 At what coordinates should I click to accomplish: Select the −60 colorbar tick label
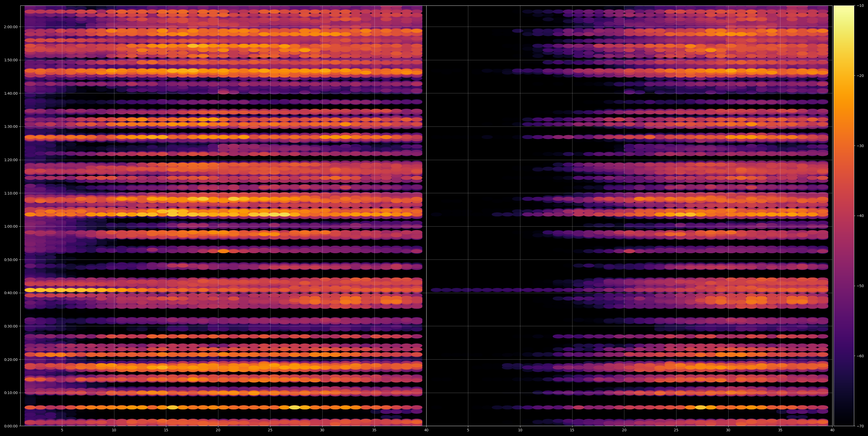(860, 356)
